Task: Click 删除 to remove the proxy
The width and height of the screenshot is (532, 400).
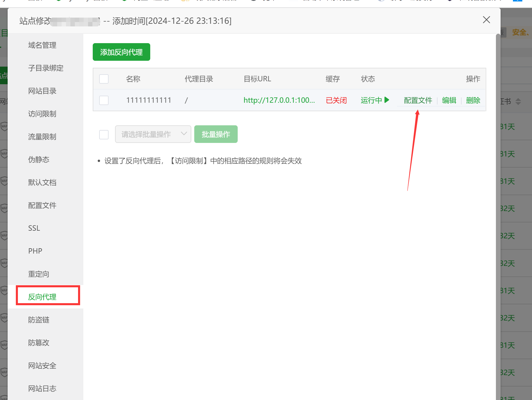Action: pos(473,100)
